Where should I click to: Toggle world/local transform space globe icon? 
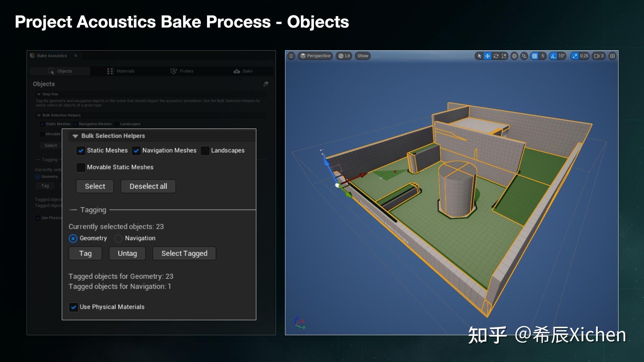[514, 56]
